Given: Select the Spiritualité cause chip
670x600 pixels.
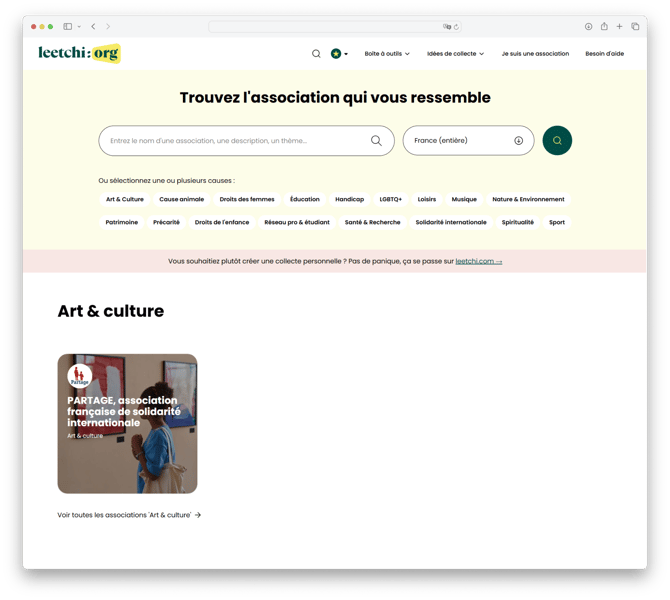Looking at the screenshot, I should point(517,222).
